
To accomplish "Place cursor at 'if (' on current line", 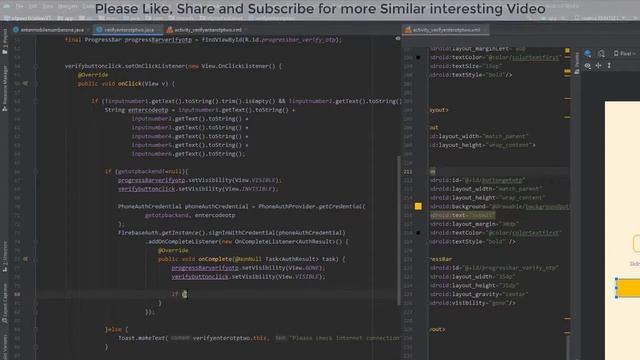I will [179, 294].
